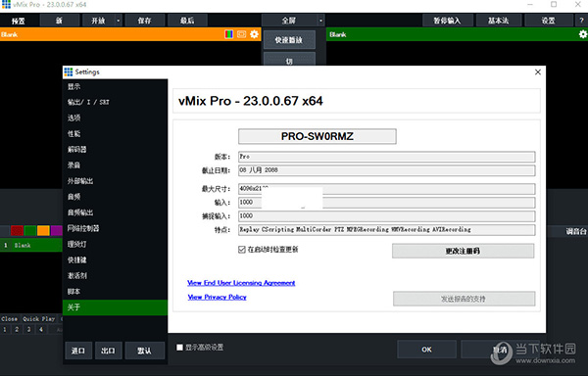This screenshot has height=376, width=588.
Task: Switch to 激活剂 settings page
Action: click(x=115, y=275)
